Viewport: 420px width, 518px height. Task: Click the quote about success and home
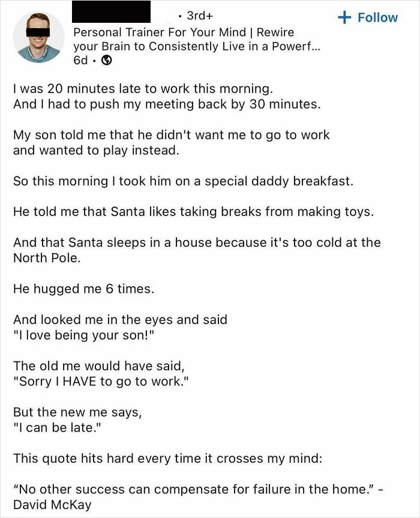click(198, 489)
